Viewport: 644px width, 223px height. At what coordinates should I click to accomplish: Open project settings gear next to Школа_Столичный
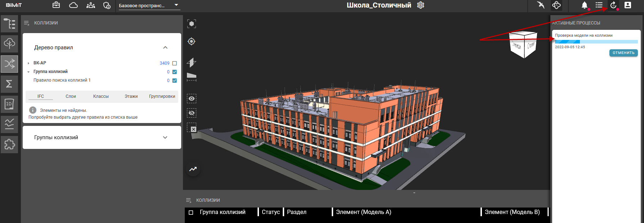421,5
